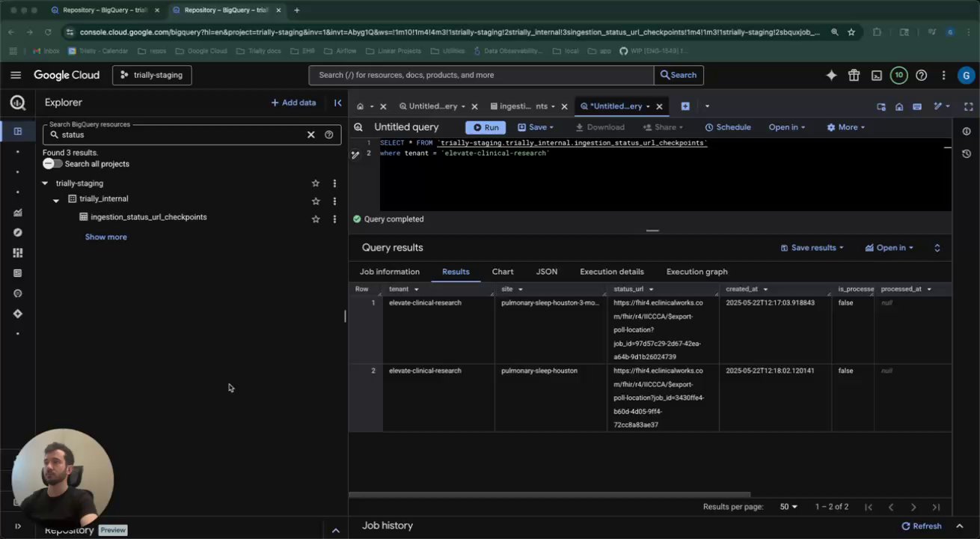Open the site column dropdown menu

(x=520, y=290)
